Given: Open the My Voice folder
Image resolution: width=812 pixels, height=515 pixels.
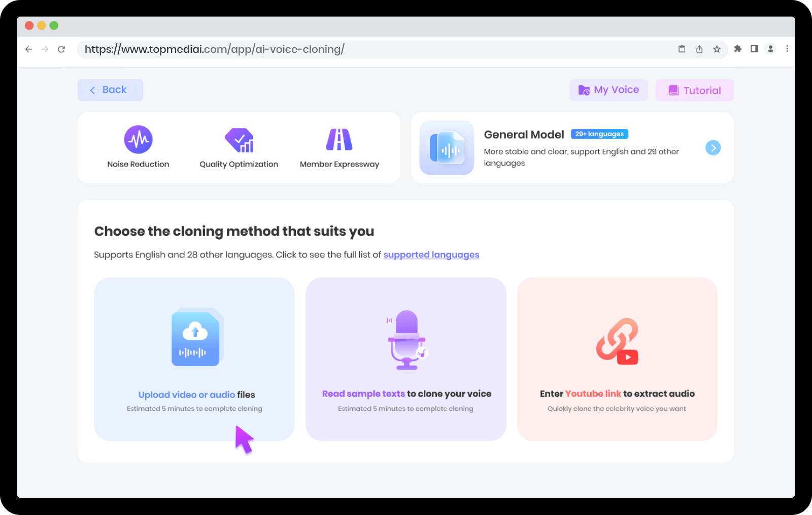Looking at the screenshot, I should (x=608, y=90).
